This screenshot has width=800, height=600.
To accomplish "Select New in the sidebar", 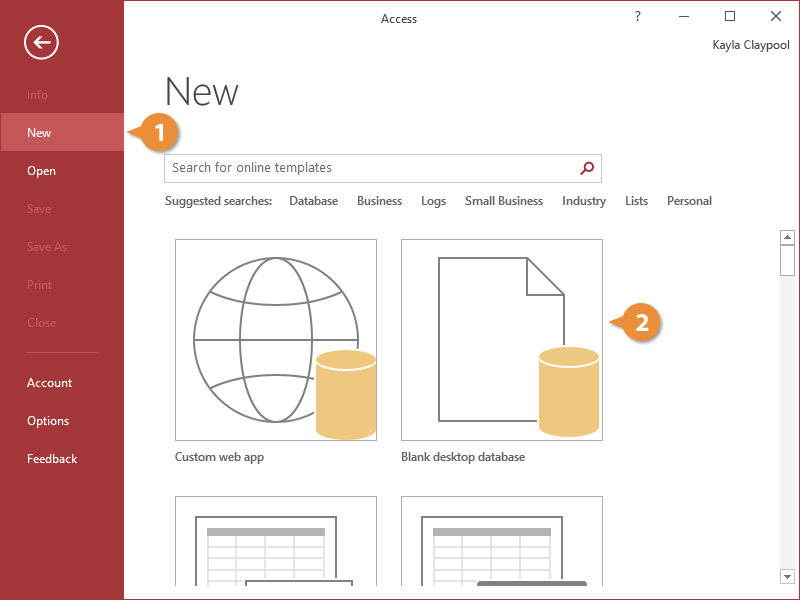I will (40, 133).
